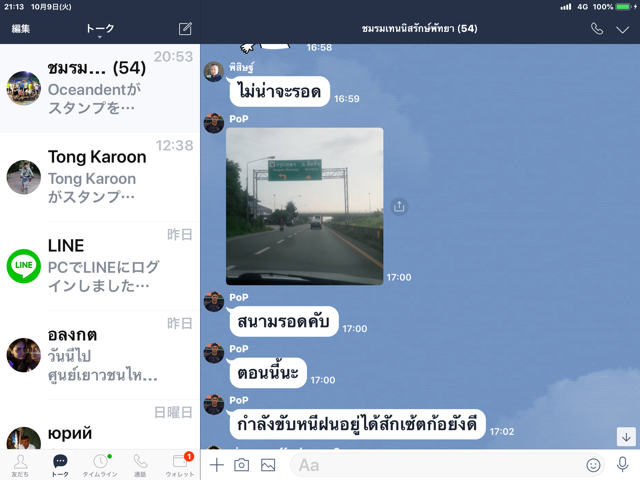Open the 通話 calls tab
This screenshot has width=640, height=480.
point(140,465)
